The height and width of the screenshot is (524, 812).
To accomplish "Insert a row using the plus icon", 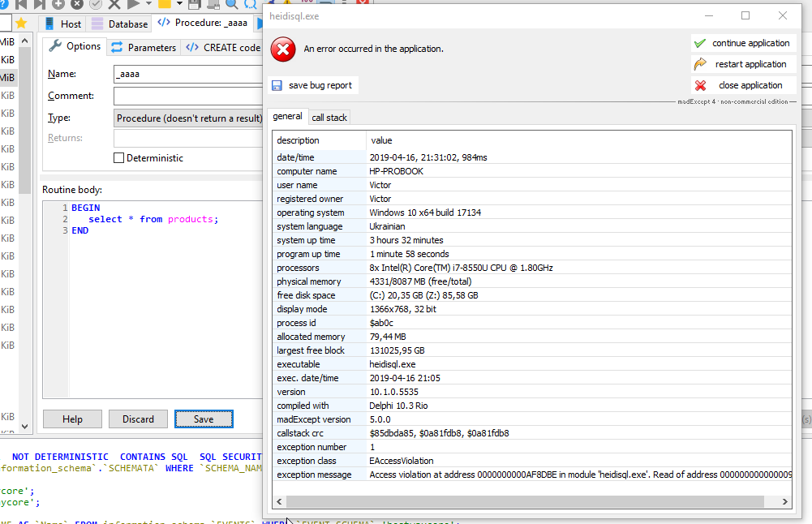I will click(x=59, y=6).
